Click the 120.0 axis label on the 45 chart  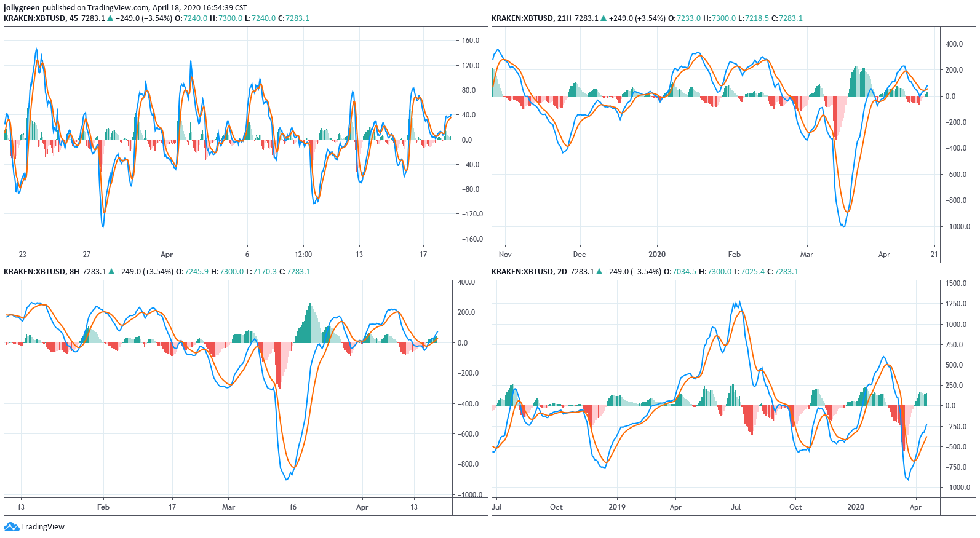tap(471, 66)
